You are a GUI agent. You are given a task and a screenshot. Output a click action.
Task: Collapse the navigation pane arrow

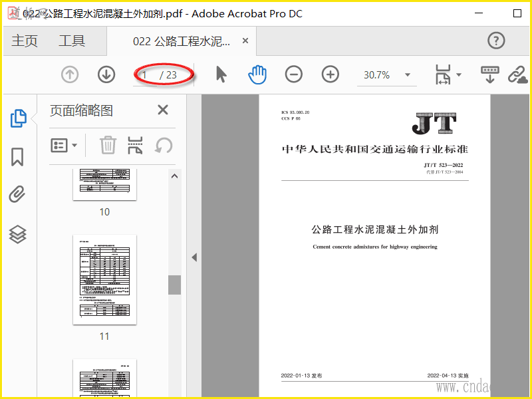coord(194,257)
